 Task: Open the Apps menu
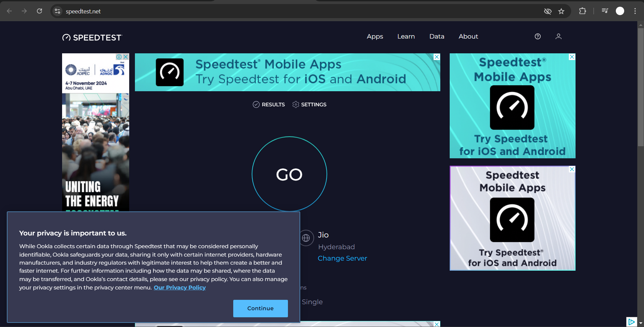point(375,36)
